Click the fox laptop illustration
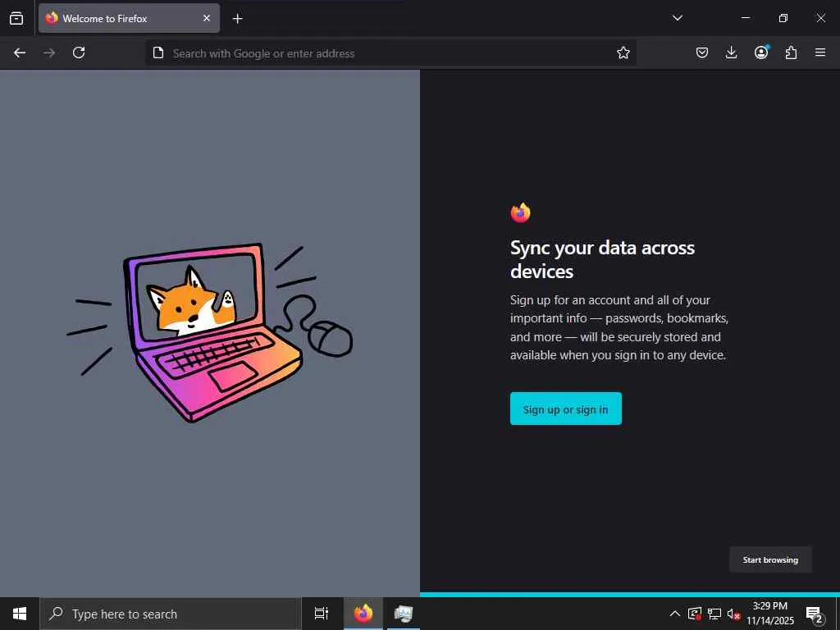 [x=209, y=333]
